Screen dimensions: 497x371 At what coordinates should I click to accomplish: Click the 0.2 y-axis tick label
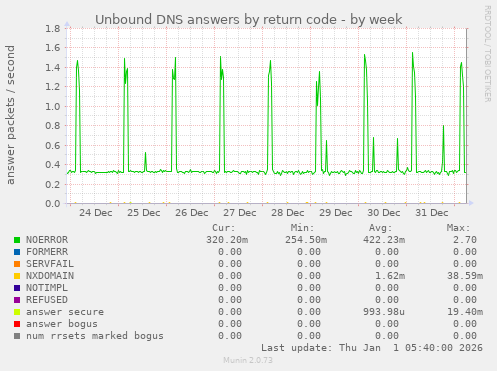(53, 184)
